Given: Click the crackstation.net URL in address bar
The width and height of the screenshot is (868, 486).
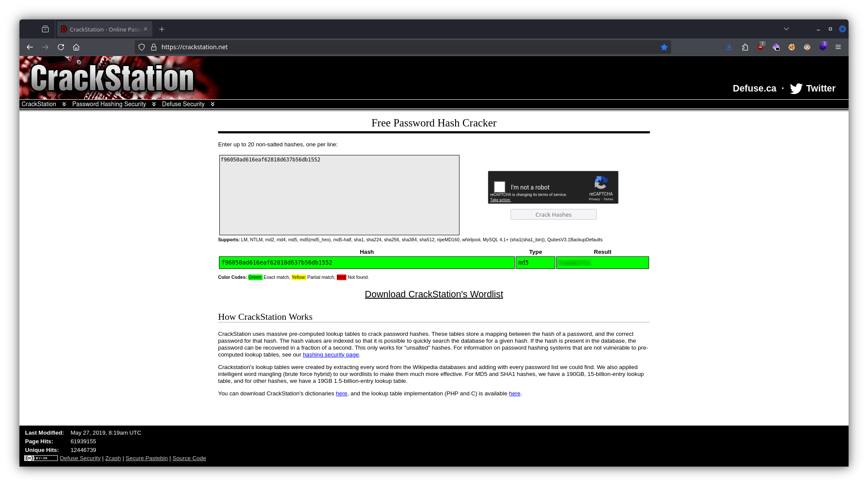Looking at the screenshot, I should point(194,47).
